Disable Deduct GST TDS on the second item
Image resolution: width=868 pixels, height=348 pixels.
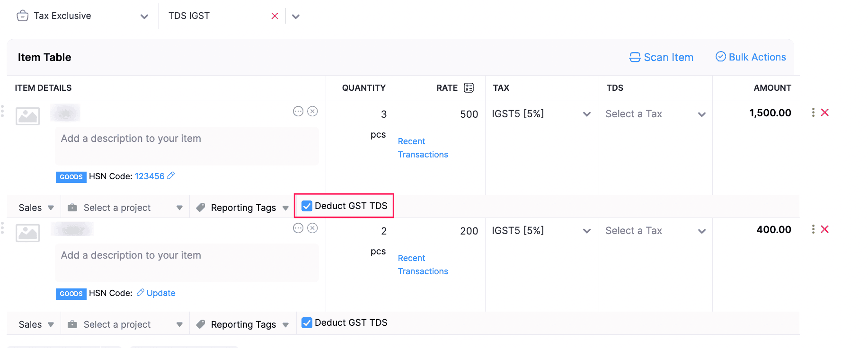tap(307, 322)
